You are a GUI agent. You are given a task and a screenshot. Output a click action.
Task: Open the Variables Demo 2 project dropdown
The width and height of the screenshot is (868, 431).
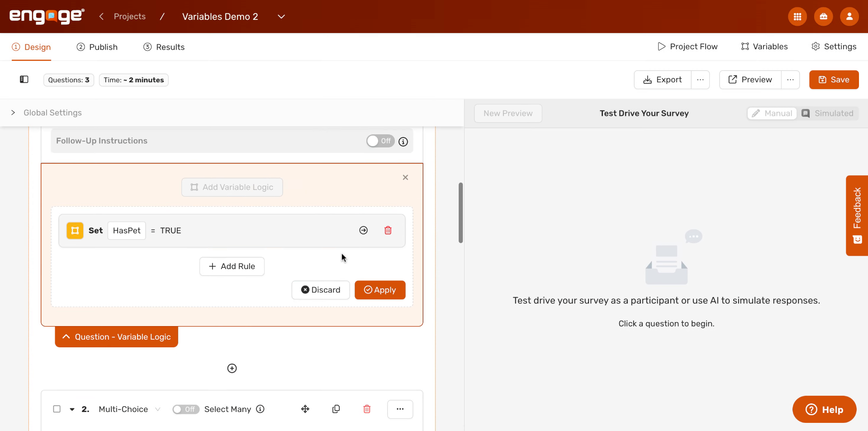click(x=281, y=17)
